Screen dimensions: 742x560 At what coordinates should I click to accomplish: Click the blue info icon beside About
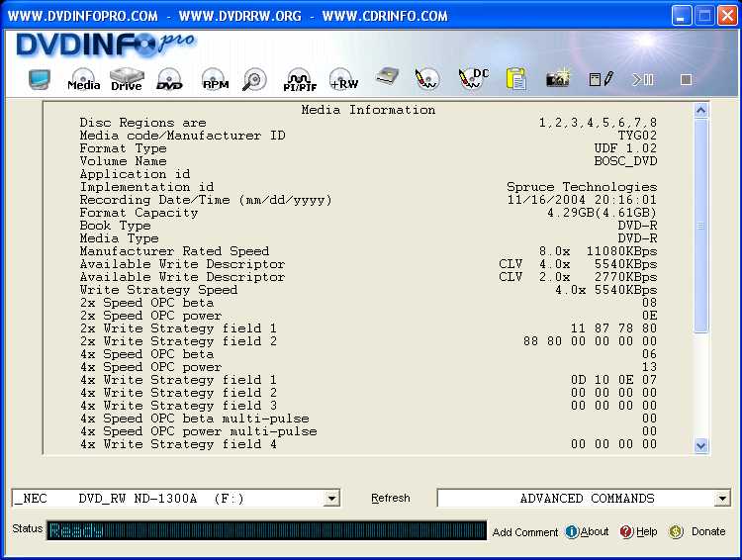tap(572, 532)
